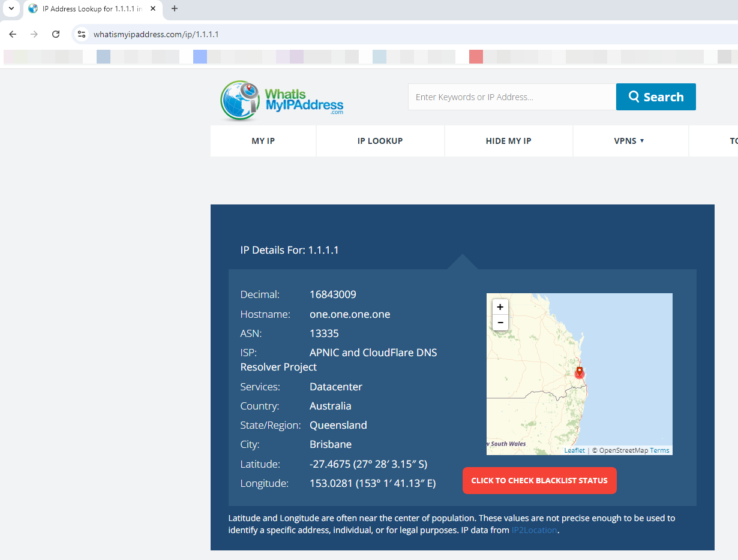Open a new browser tab

pyautogui.click(x=175, y=8)
